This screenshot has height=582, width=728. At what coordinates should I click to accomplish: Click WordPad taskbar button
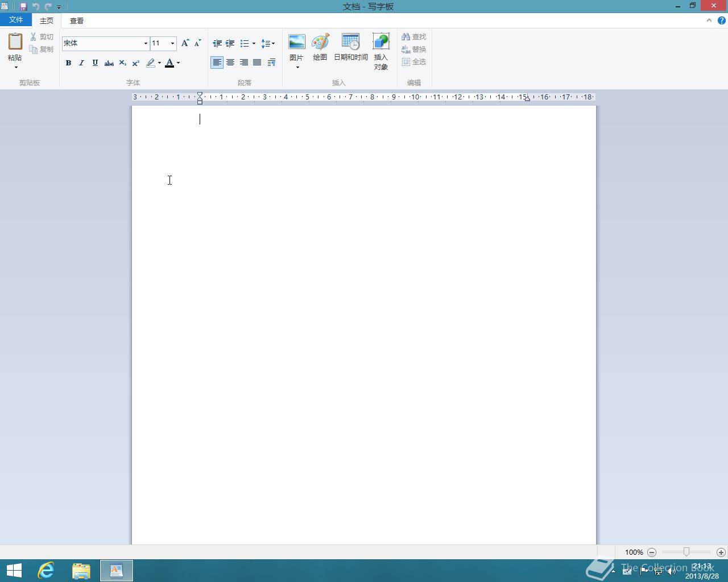[117, 571]
